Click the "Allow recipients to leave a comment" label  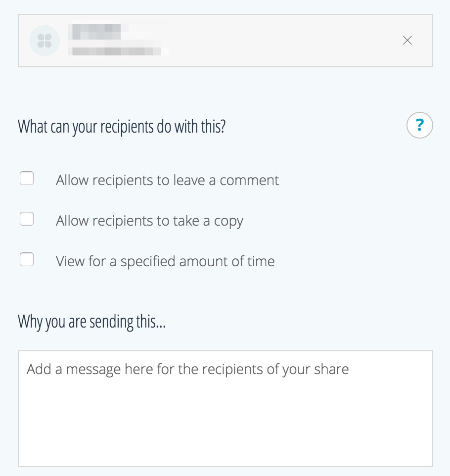coord(167,180)
